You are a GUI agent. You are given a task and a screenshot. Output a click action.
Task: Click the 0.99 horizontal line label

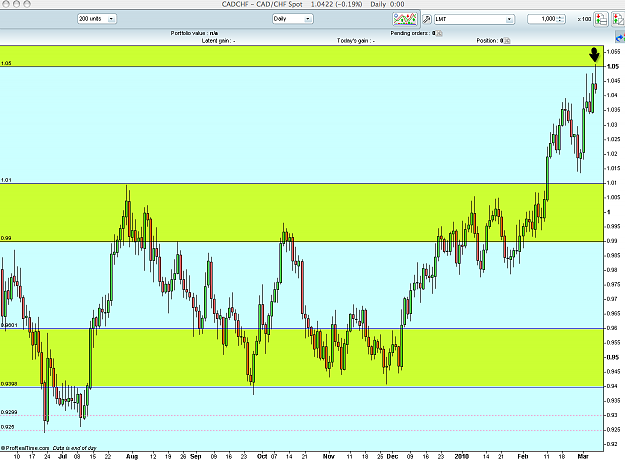pyautogui.click(x=6, y=238)
